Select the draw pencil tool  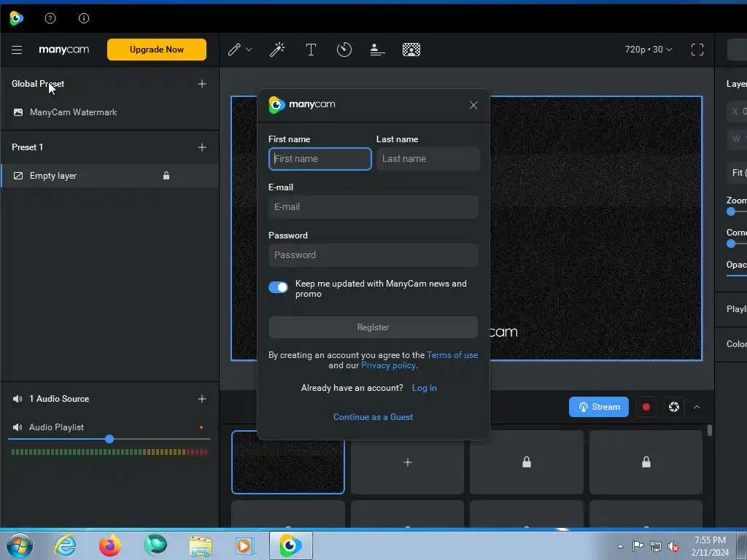[x=234, y=50]
